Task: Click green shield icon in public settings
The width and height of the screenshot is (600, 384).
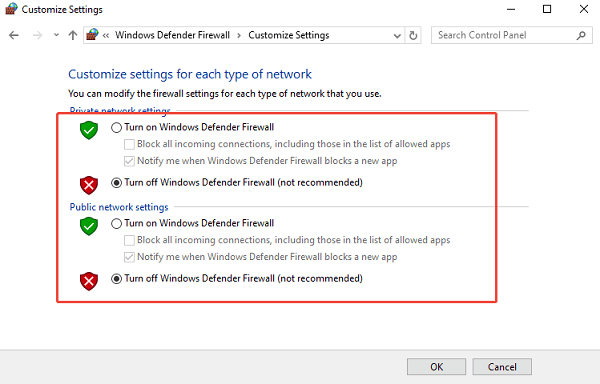Action: tap(89, 226)
